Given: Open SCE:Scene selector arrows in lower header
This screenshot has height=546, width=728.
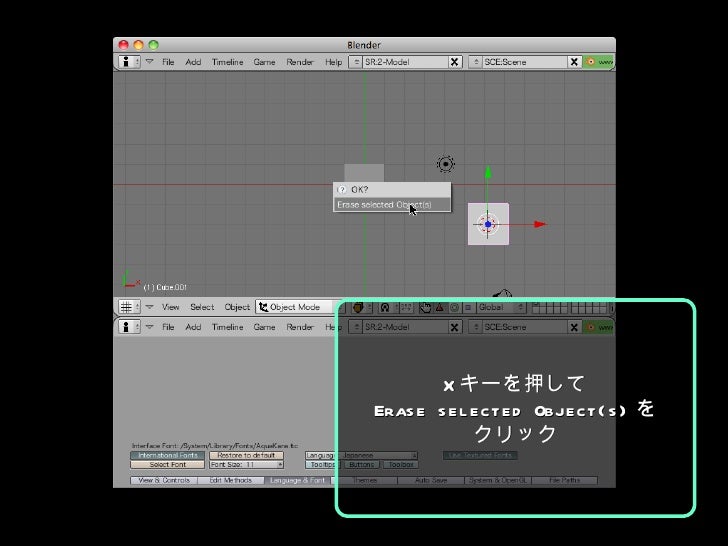Looking at the screenshot, I should coord(475,327).
